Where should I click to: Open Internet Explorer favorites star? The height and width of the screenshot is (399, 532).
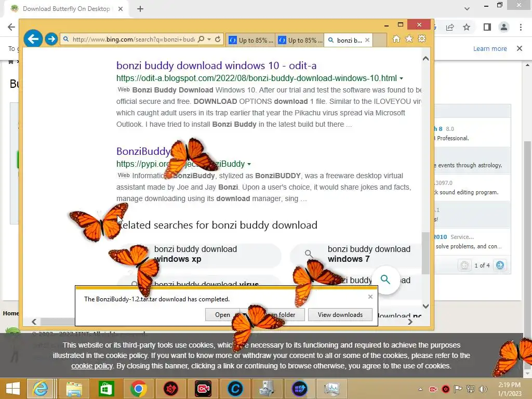pyautogui.click(x=409, y=38)
